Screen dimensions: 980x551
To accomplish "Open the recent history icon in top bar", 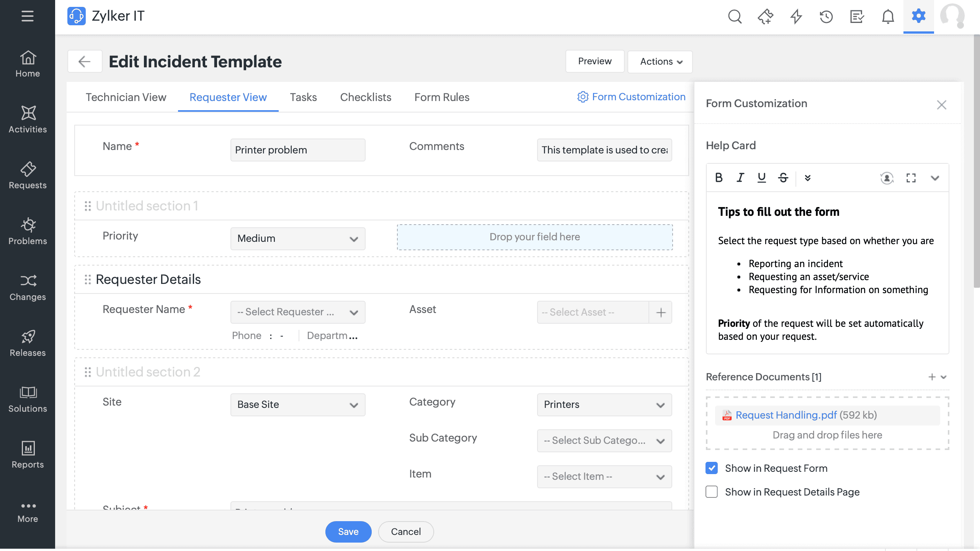I will pyautogui.click(x=826, y=17).
